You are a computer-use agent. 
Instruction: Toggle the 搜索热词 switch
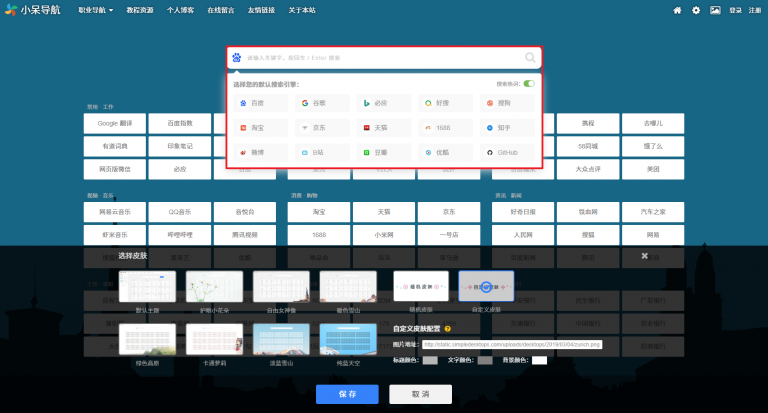coord(529,84)
